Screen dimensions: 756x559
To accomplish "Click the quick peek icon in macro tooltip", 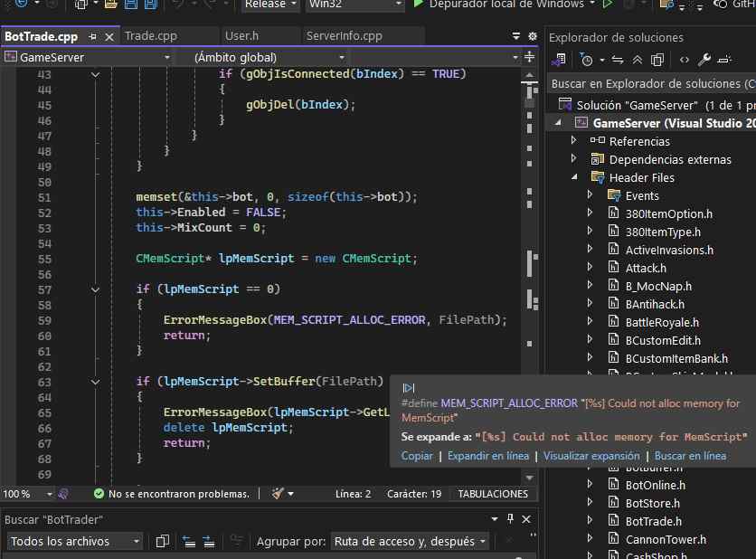I will 409,388.
